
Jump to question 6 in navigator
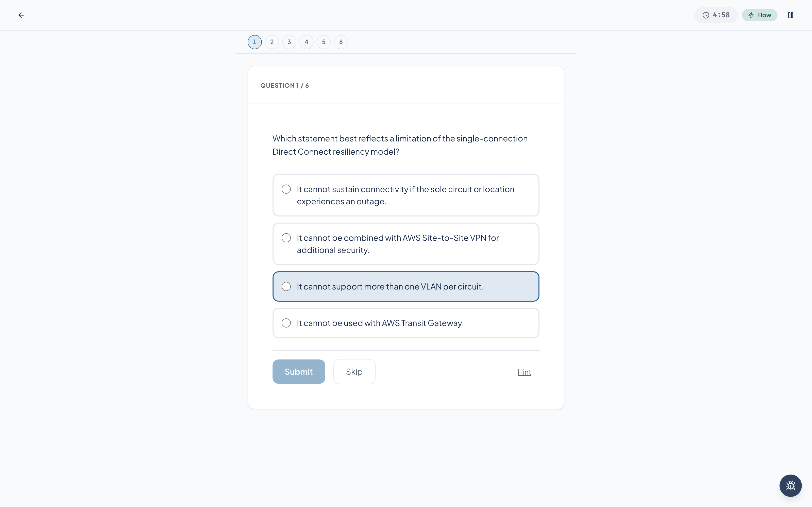(341, 42)
